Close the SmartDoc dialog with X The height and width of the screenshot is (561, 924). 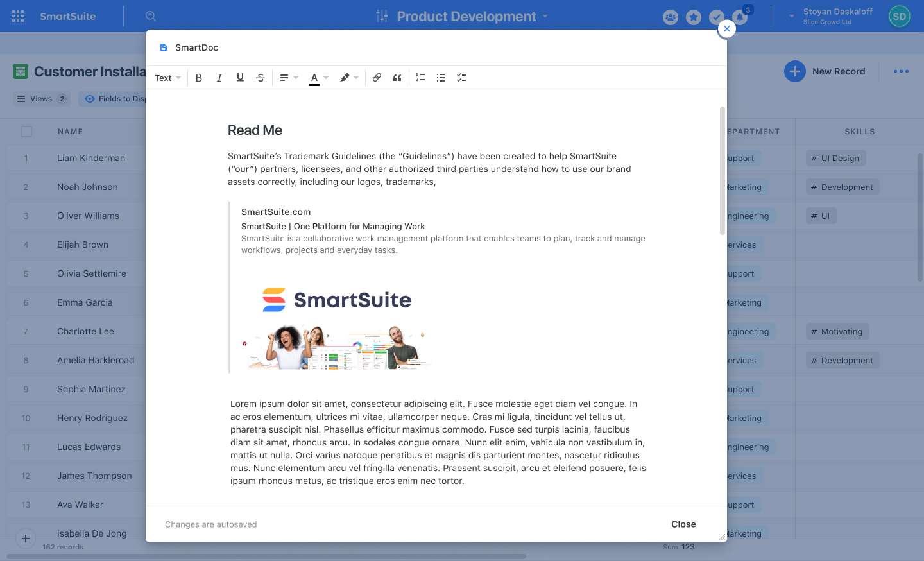point(726,28)
